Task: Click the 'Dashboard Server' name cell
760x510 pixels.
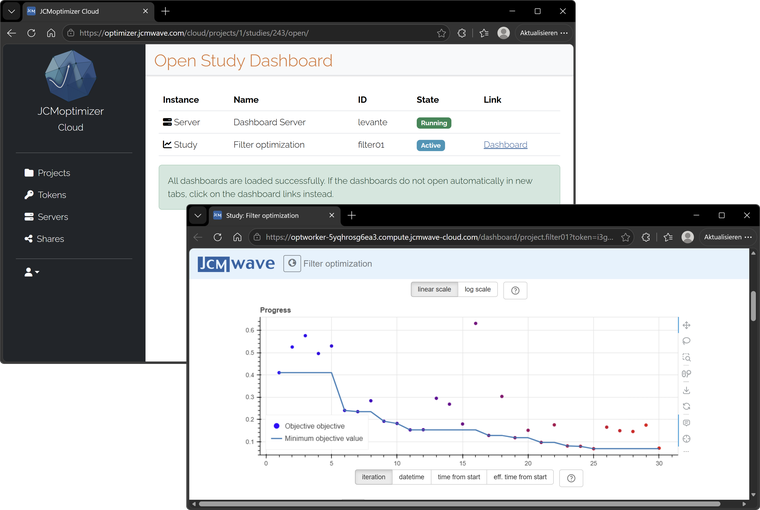Action: [269, 122]
